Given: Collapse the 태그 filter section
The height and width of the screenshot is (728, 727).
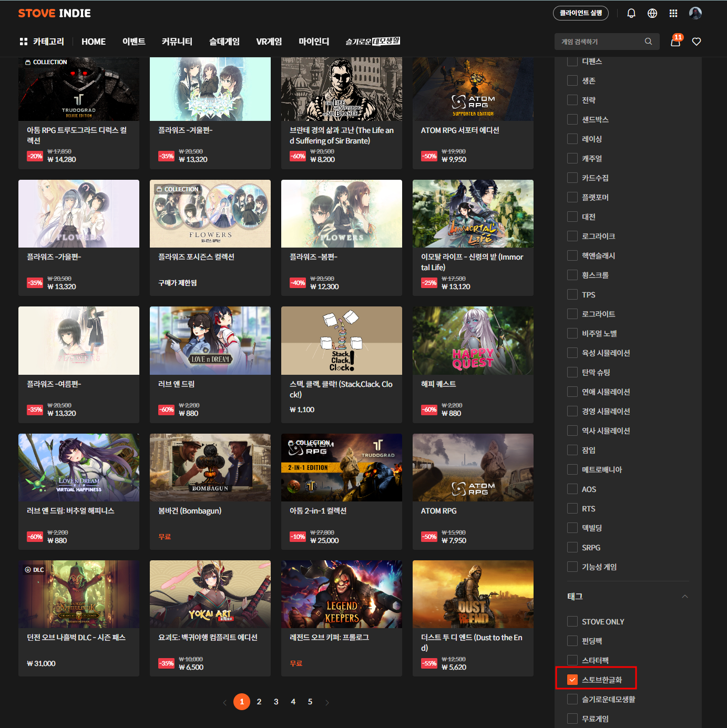Looking at the screenshot, I should pyautogui.click(x=684, y=596).
